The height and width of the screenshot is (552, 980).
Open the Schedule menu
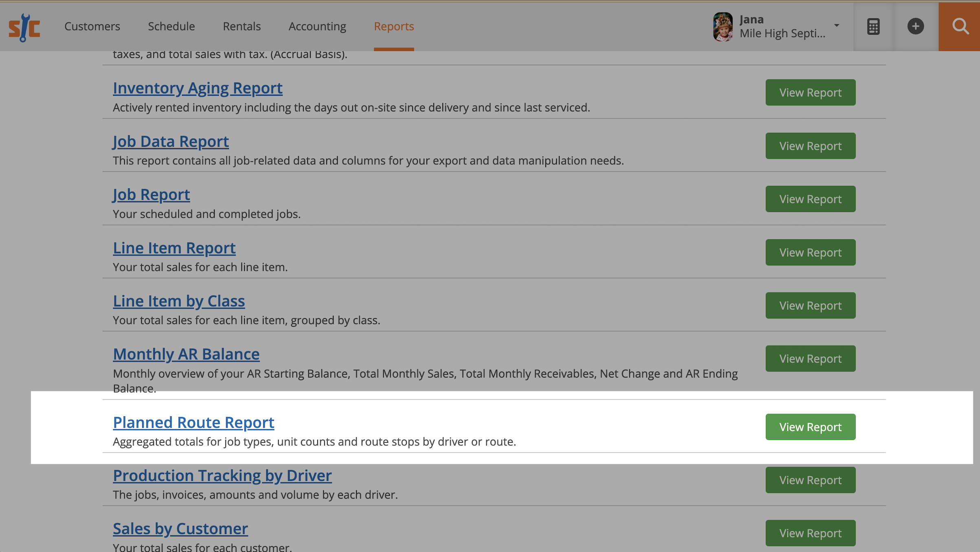click(171, 26)
